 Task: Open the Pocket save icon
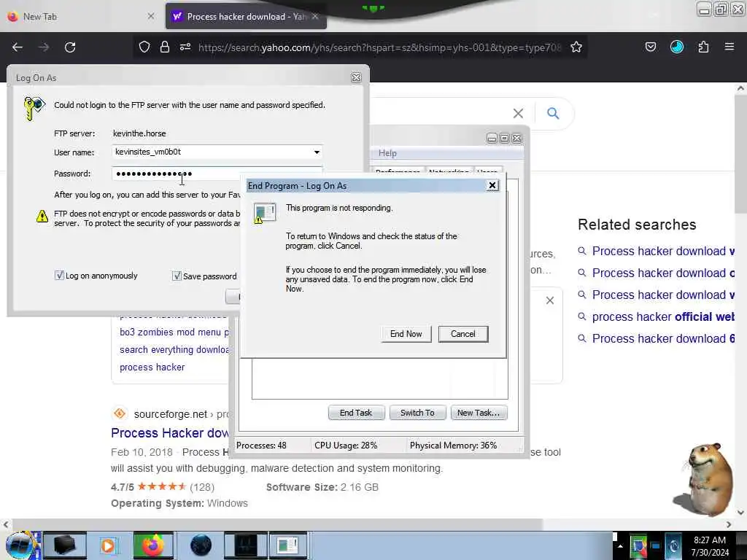click(x=650, y=47)
